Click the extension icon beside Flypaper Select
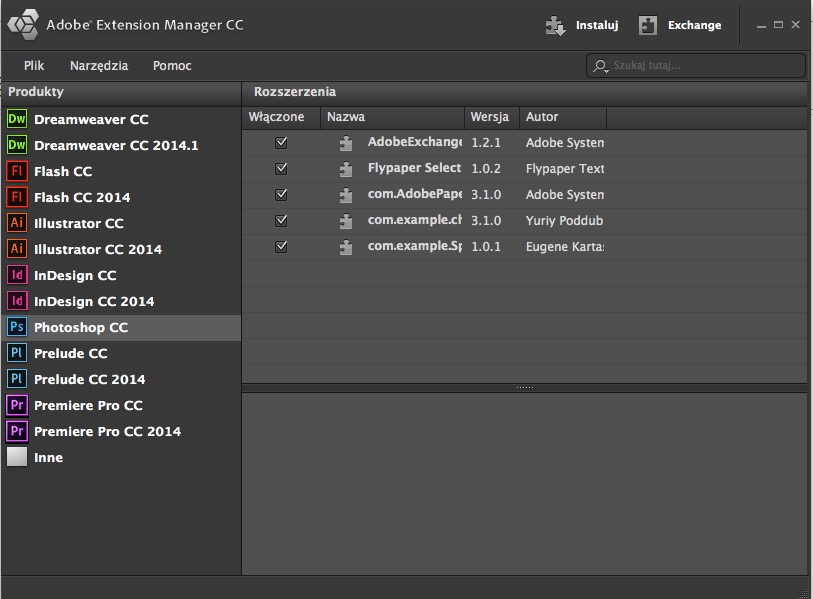Screen dimensions: 813x599 pyautogui.click(x=346, y=169)
